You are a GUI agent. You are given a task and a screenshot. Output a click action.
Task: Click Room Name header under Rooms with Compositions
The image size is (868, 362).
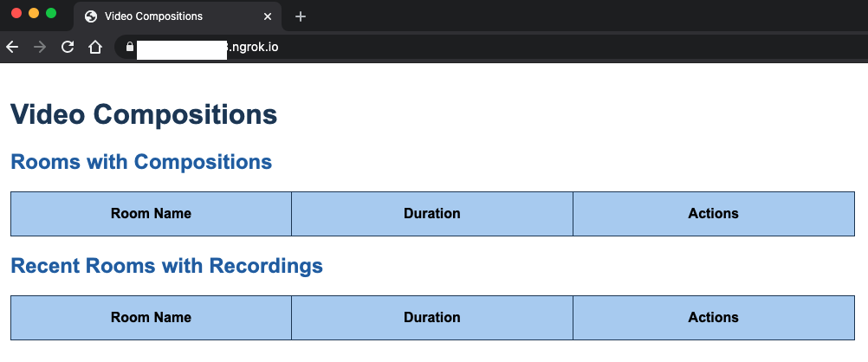pyautogui.click(x=151, y=214)
